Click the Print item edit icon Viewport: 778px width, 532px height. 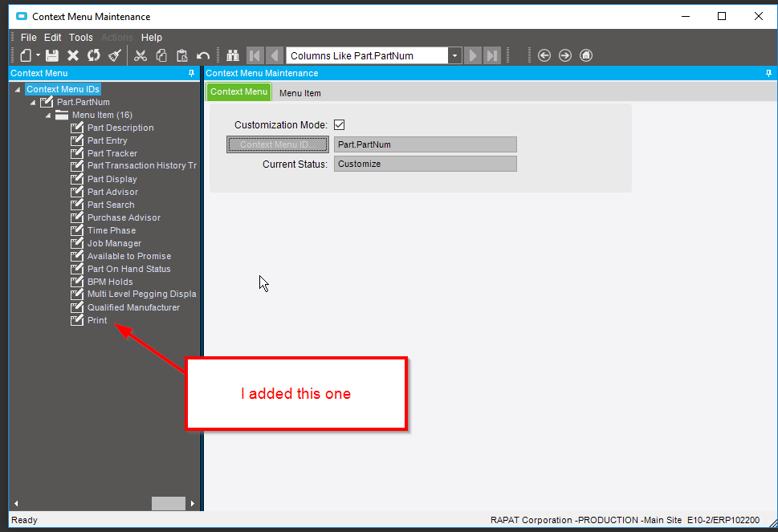[x=77, y=320]
